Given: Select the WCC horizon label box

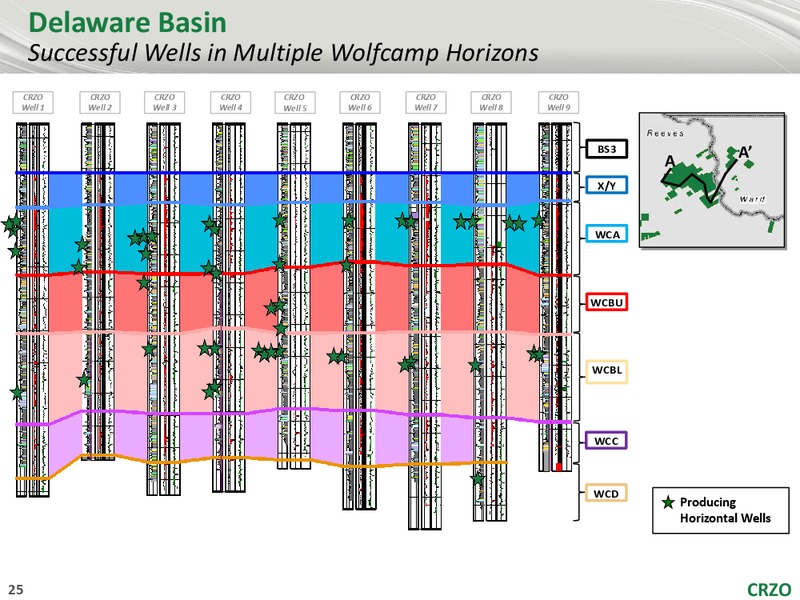Looking at the screenshot, I should coord(606,440).
